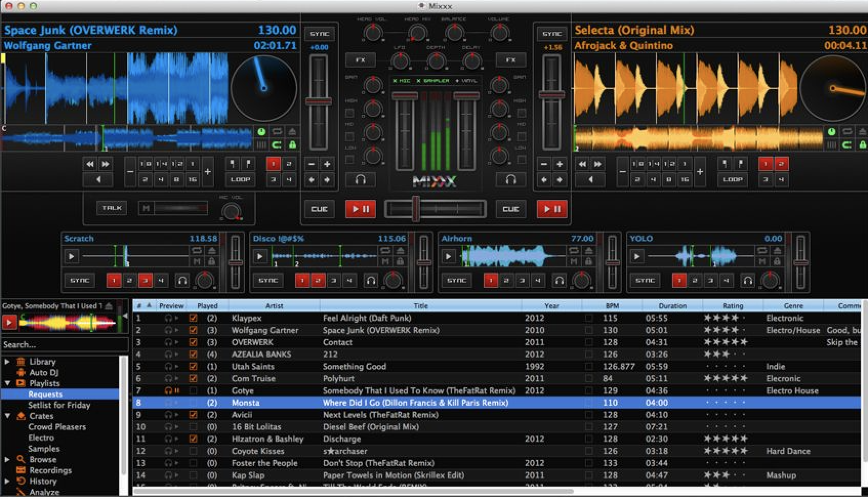Play the YOLO sampler
Screen dimensions: 868x500
point(637,256)
